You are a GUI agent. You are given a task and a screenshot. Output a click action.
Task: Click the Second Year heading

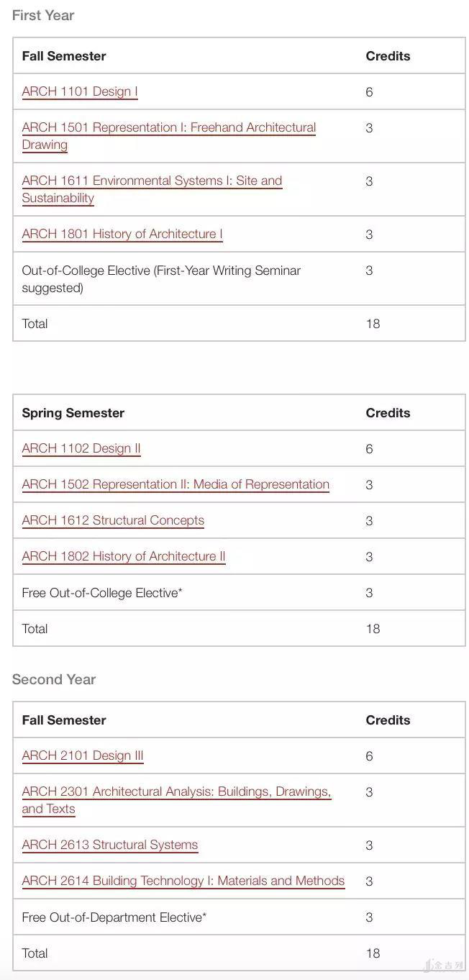pos(54,679)
